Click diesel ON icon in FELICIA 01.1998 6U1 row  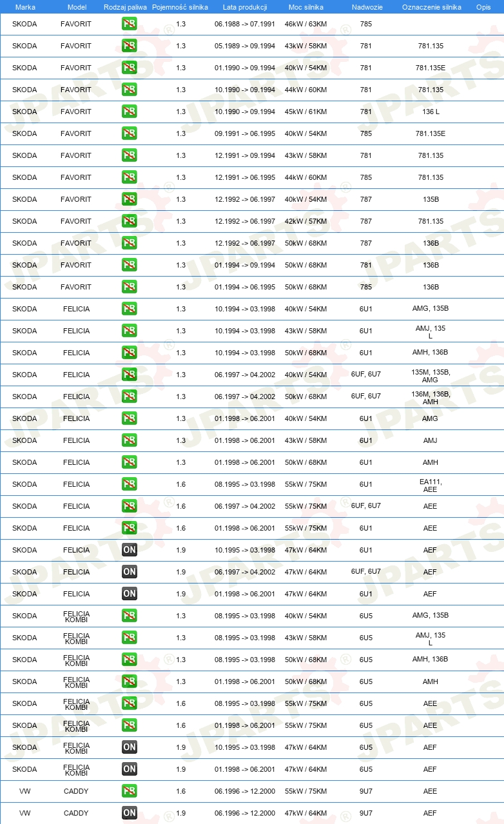click(x=129, y=594)
